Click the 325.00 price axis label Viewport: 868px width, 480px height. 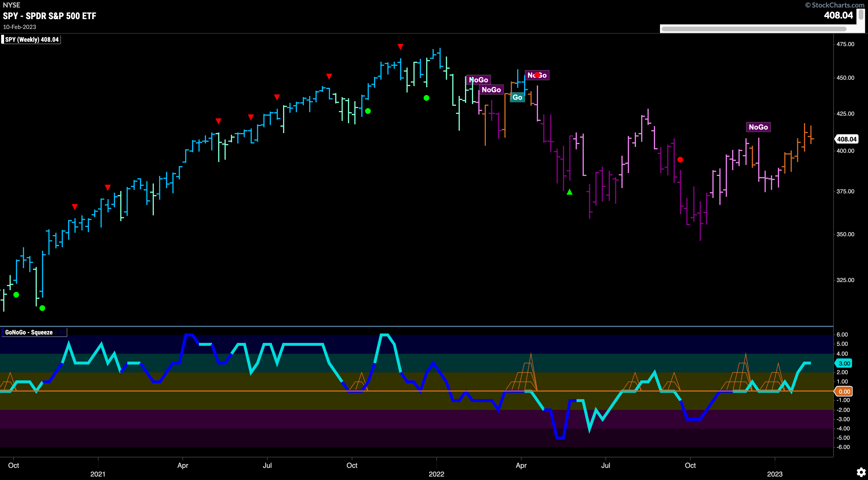pos(845,280)
